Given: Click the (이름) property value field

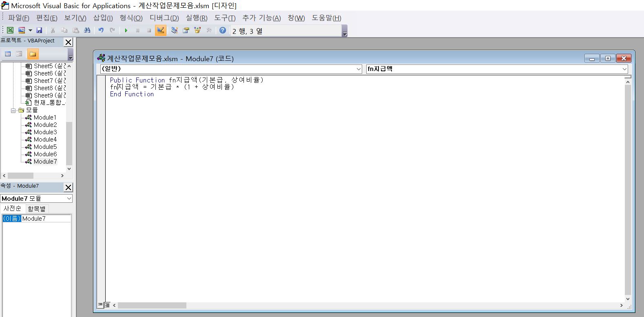Looking at the screenshot, I should click(x=46, y=219).
